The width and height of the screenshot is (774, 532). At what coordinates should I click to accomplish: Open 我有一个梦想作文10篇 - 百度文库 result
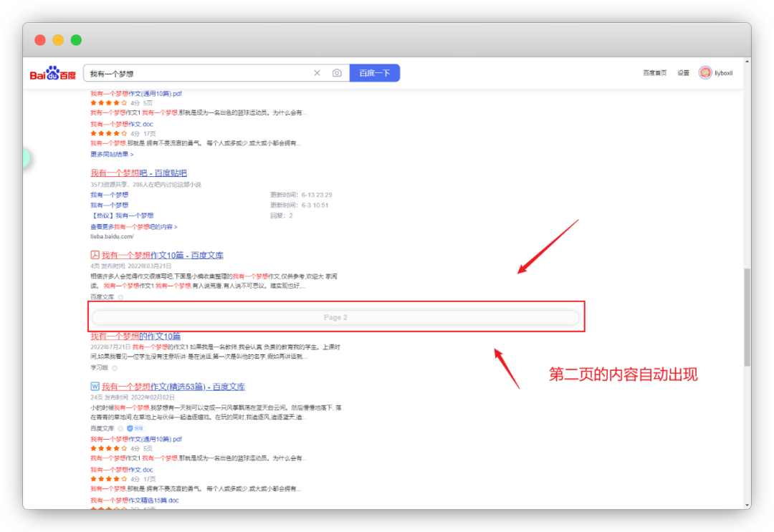click(x=163, y=255)
